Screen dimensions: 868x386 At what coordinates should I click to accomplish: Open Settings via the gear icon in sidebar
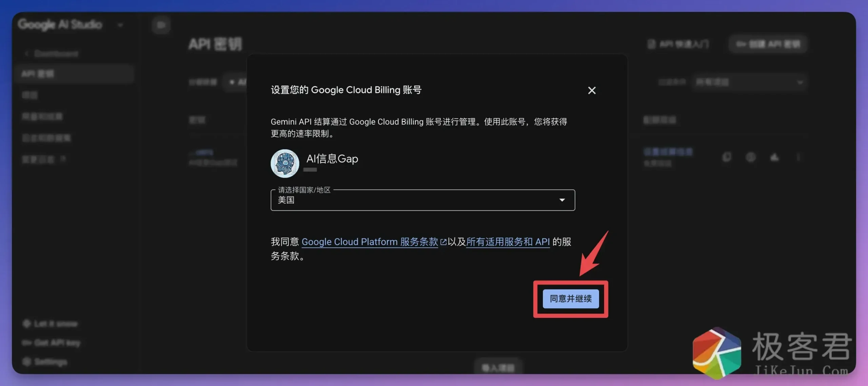click(27, 362)
